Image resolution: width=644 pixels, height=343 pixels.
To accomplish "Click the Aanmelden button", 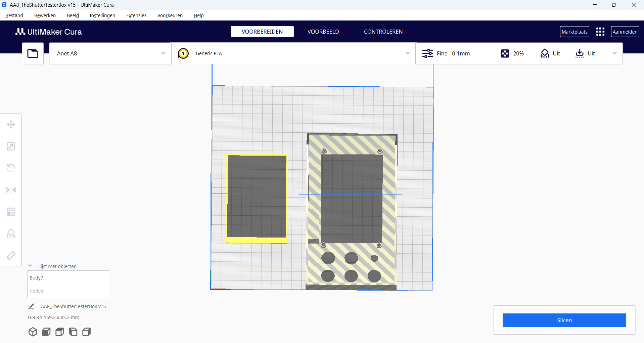I will coord(625,32).
